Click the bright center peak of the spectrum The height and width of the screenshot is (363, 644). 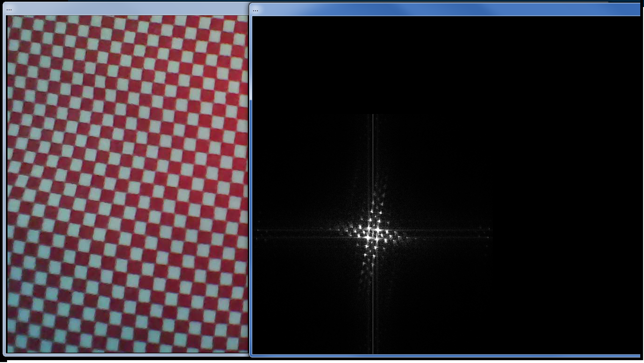tap(373, 233)
